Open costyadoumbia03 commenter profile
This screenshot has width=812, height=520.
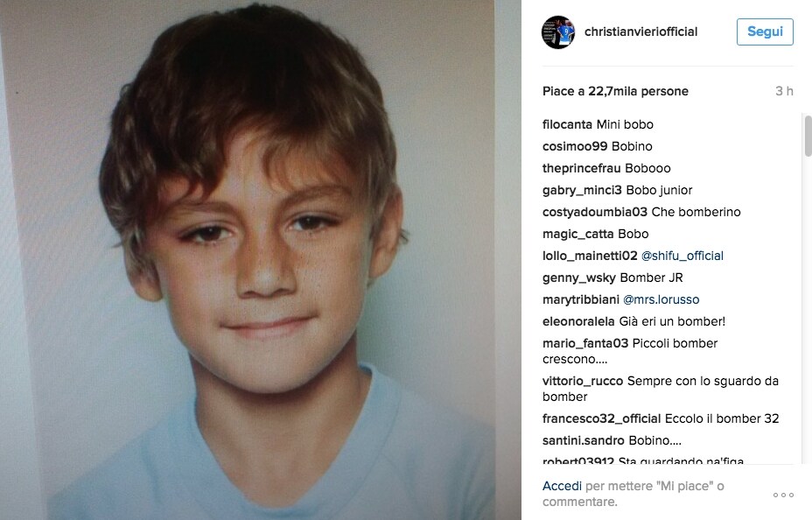[594, 212]
